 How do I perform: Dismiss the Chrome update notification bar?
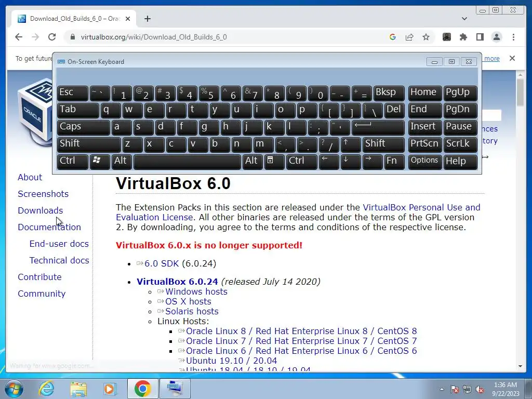pos(512,58)
